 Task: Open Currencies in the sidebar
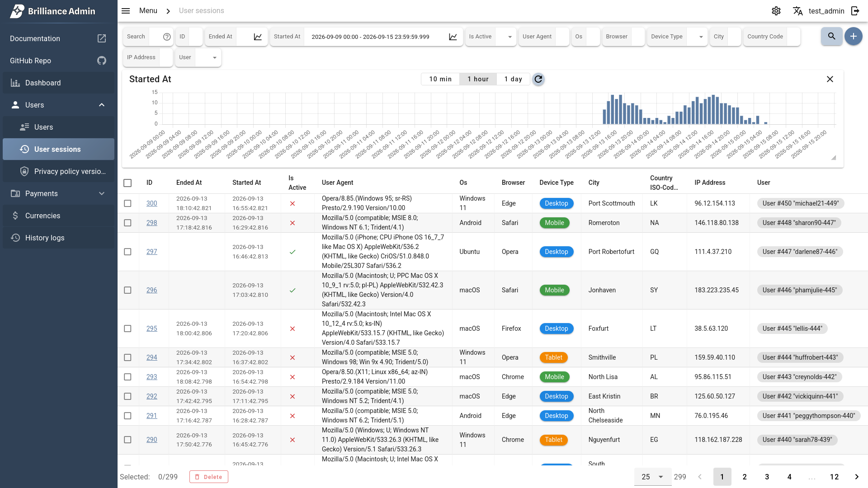59,216
